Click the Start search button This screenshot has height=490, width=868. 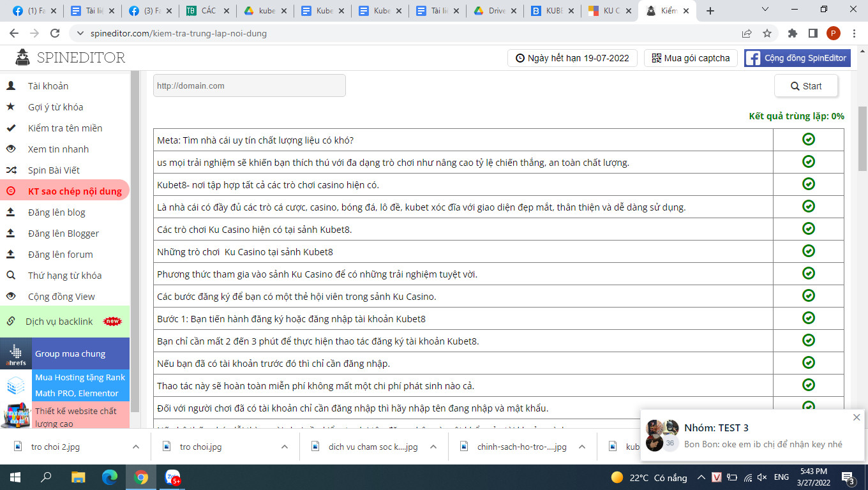806,86
